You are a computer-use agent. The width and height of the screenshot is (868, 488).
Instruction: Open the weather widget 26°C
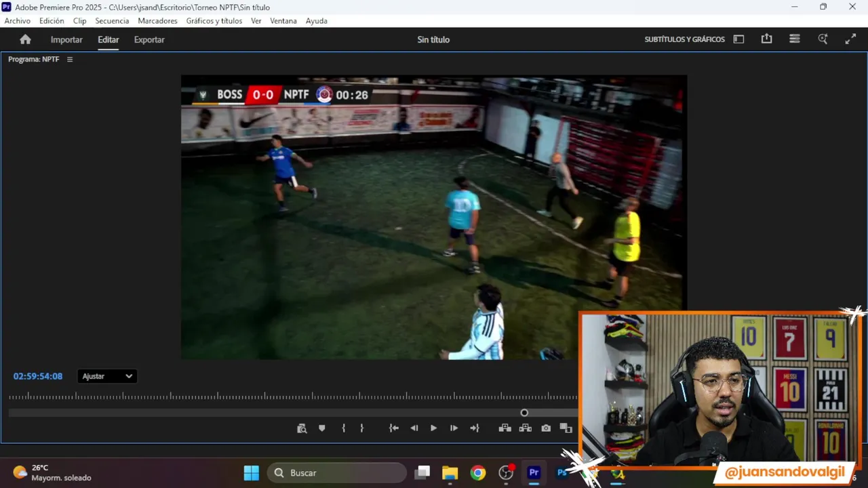(x=52, y=472)
